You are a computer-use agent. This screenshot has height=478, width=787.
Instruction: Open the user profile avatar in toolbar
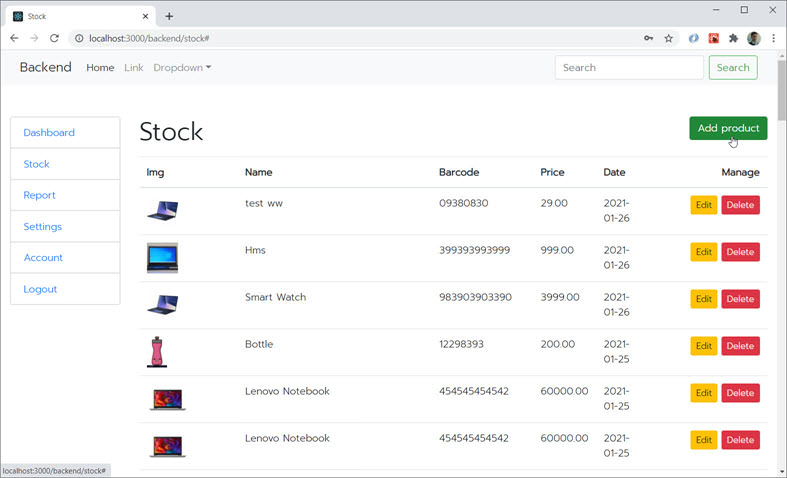click(754, 38)
